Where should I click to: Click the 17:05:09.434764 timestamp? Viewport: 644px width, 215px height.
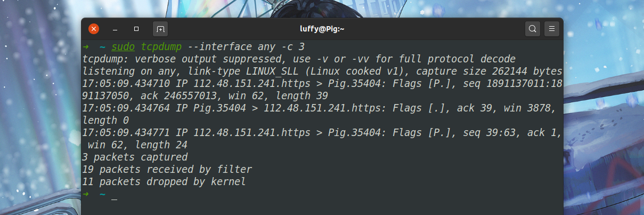pos(126,108)
